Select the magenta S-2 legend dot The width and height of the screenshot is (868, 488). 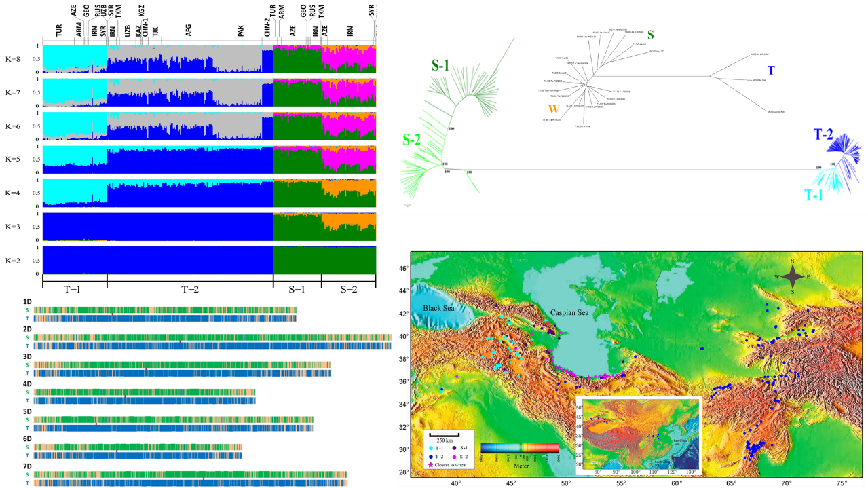[454, 456]
